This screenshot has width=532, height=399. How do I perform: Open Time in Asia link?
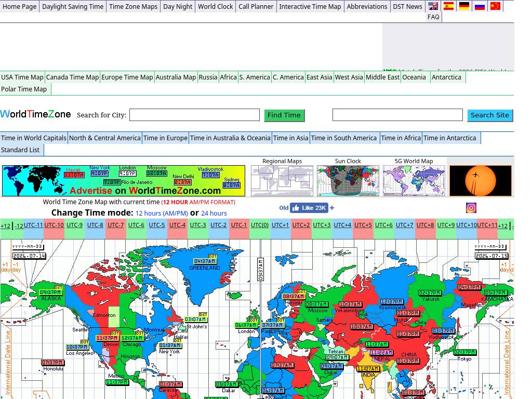tap(291, 138)
